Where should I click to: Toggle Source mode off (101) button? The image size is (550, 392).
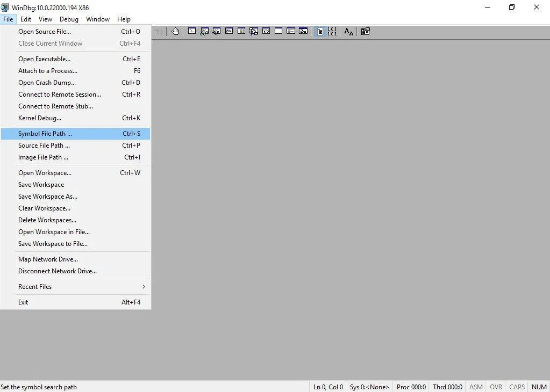(332, 31)
